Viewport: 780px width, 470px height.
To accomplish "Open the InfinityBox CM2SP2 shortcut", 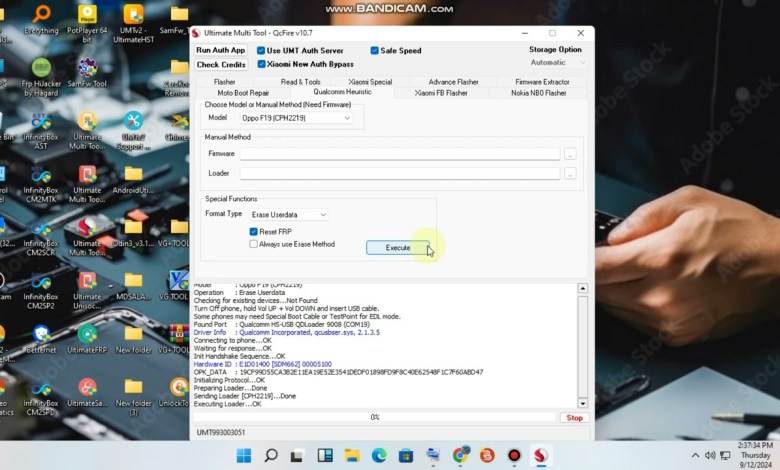I will pyautogui.click(x=41, y=290).
